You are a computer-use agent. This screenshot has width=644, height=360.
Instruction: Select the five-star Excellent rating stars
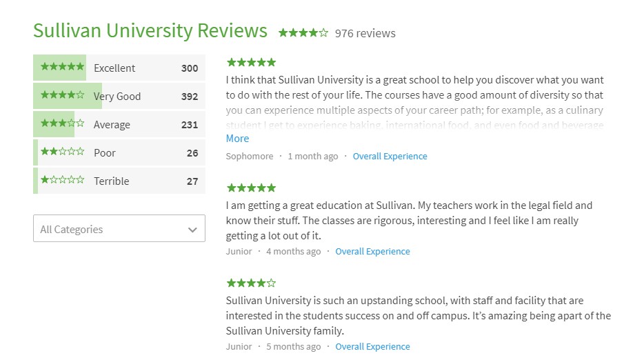63,67
